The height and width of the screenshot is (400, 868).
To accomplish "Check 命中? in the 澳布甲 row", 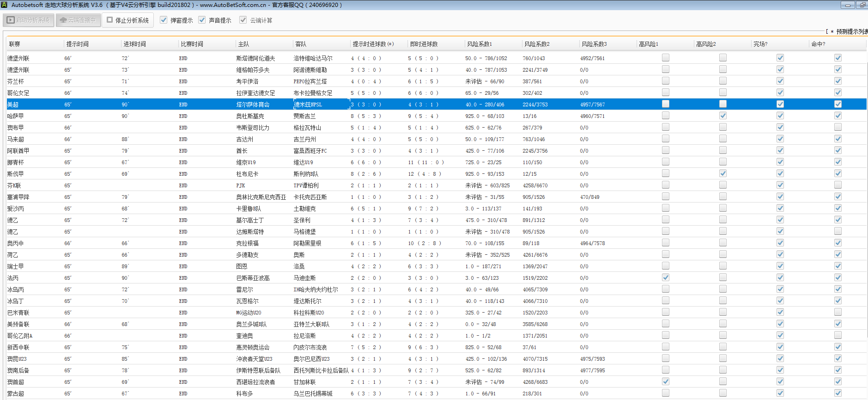I will (x=838, y=127).
